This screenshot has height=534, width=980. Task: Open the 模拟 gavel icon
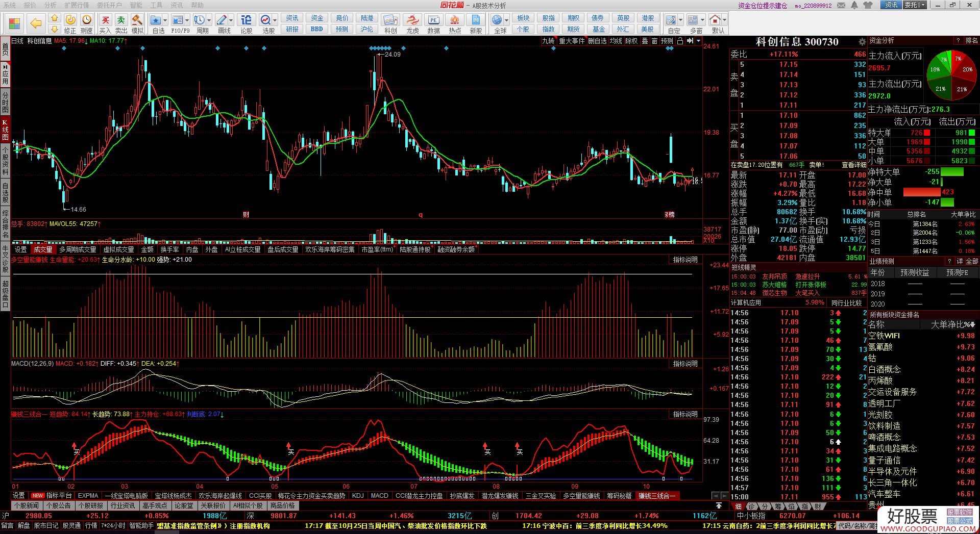[x=137, y=20]
